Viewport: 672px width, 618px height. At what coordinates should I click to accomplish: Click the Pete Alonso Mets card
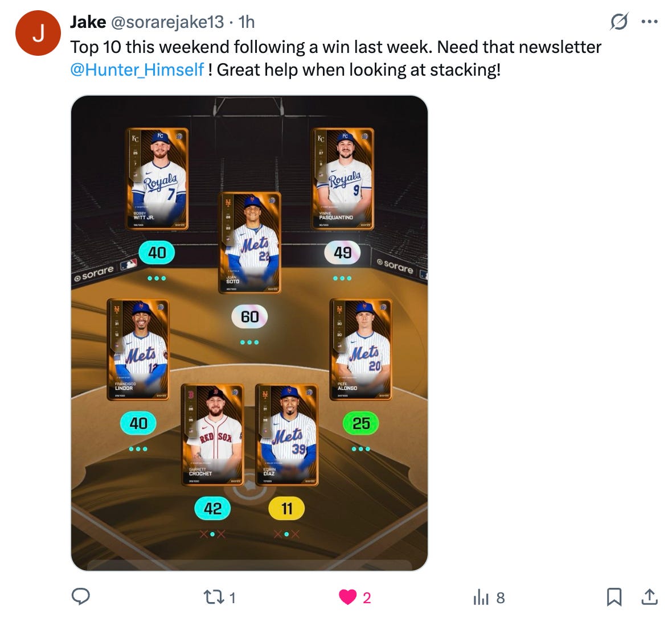pos(361,349)
